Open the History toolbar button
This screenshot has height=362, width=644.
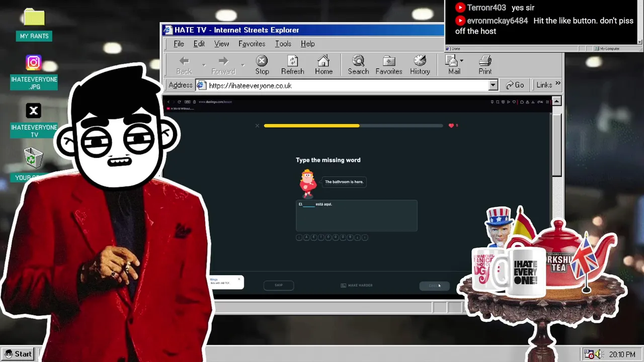420,65
